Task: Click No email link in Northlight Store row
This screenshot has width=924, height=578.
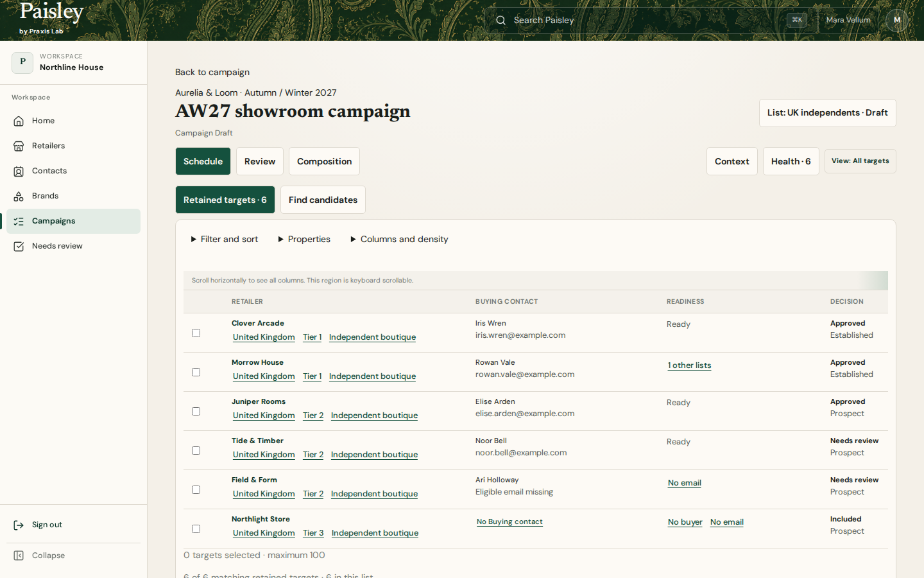Action: click(x=727, y=522)
